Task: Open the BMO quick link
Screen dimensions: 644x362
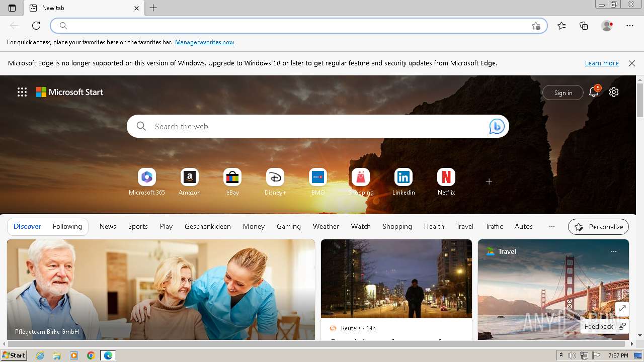Action: pyautogui.click(x=318, y=182)
